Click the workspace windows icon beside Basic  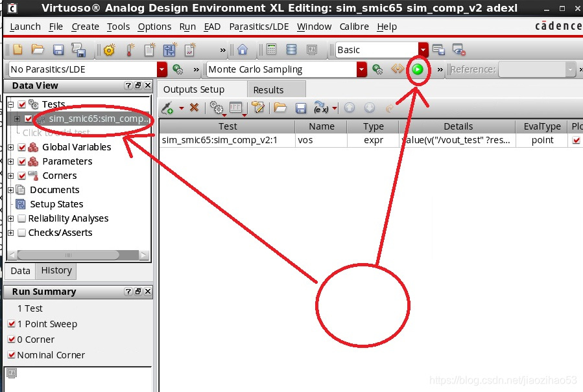(439, 50)
